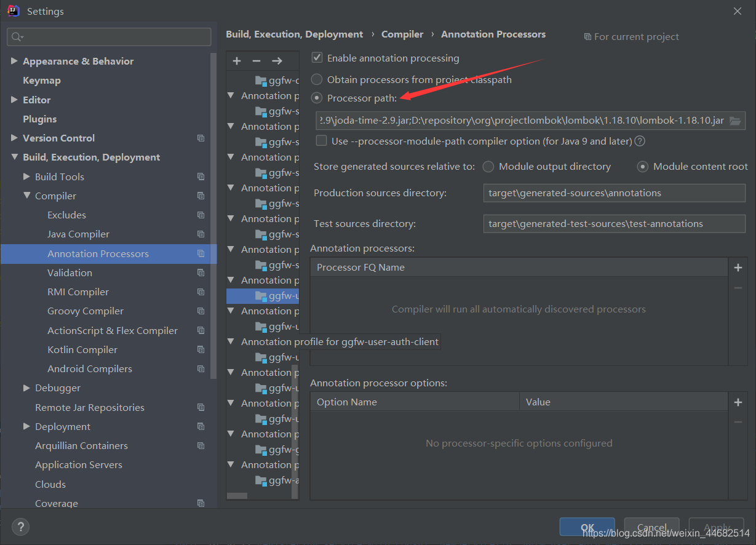
Task: Click the move to profile arrow icon
Action: click(277, 61)
